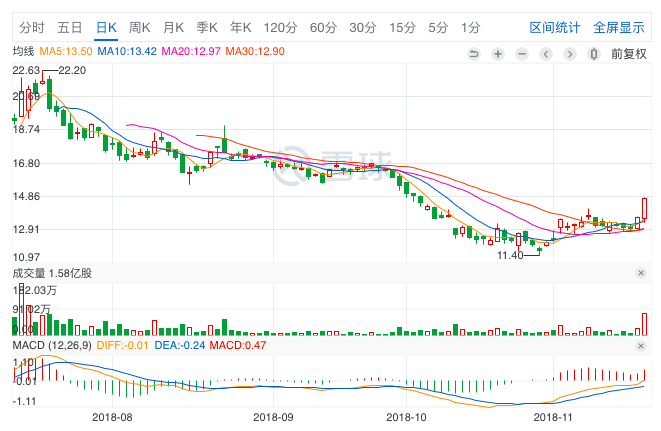Click 全屏显示 for fullscreen
This screenshot has width=661, height=431.
(x=619, y=28)
